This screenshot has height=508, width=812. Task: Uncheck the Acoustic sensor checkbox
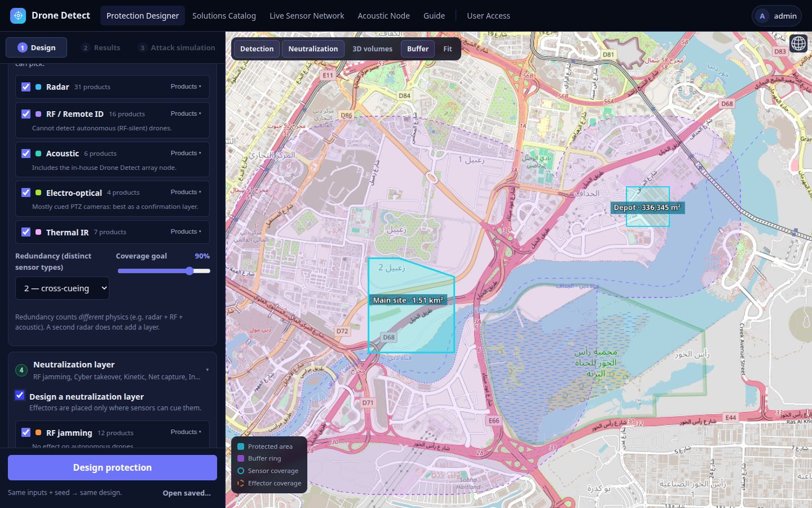(x=26, y=154)
